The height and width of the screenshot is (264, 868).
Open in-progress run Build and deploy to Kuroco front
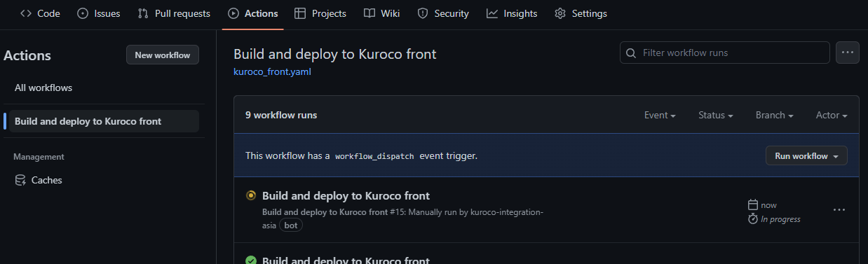pos(346,196)
